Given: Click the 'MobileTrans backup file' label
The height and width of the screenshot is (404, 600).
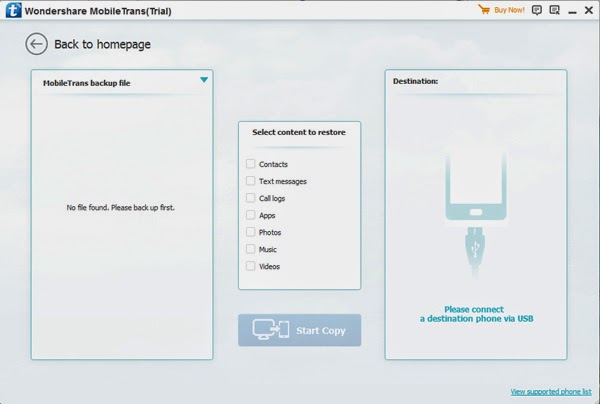Looking at the screenshot, I should coord(86,83).
